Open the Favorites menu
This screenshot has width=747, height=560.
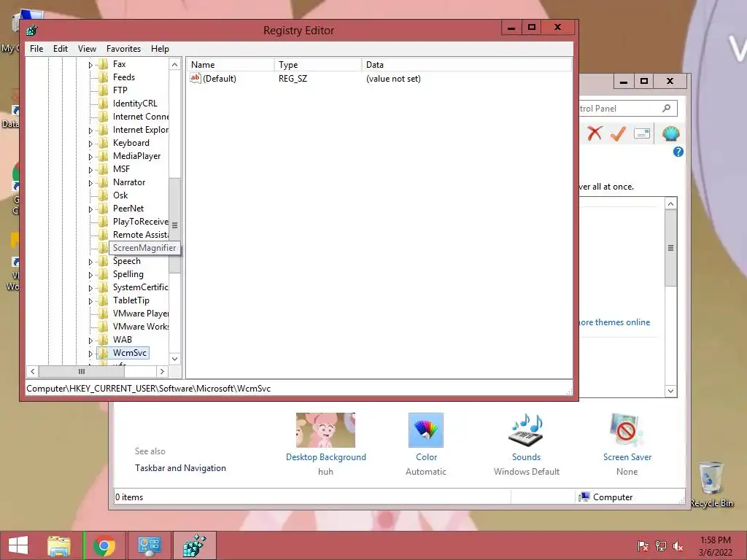point(123,49)
